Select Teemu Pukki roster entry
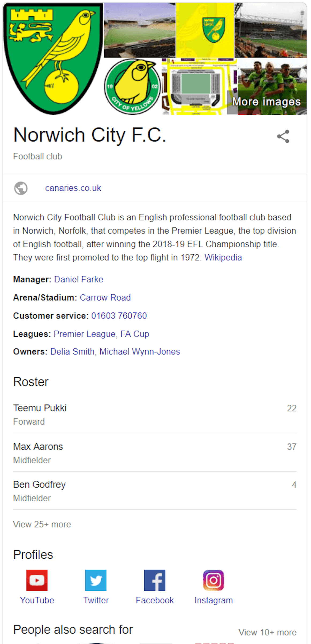Screen dimensions: 311x644 pyautogui.click(x=40, y=408)
